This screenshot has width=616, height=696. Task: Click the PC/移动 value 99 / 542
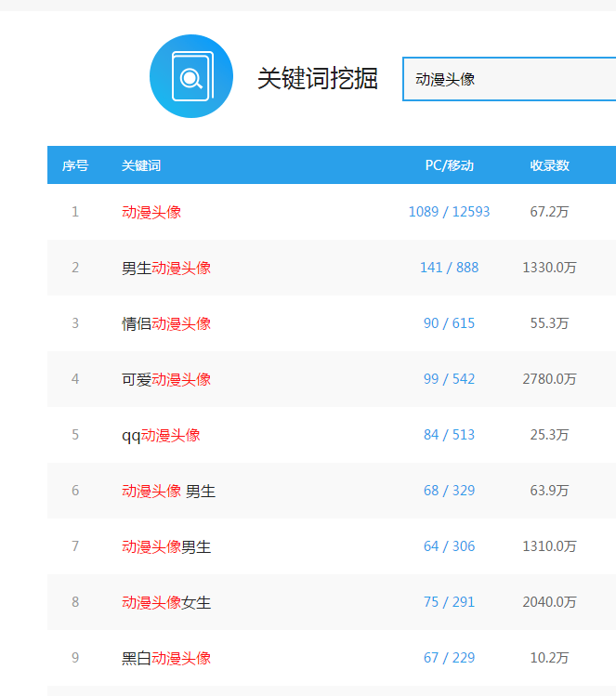(x=449, y=379)
